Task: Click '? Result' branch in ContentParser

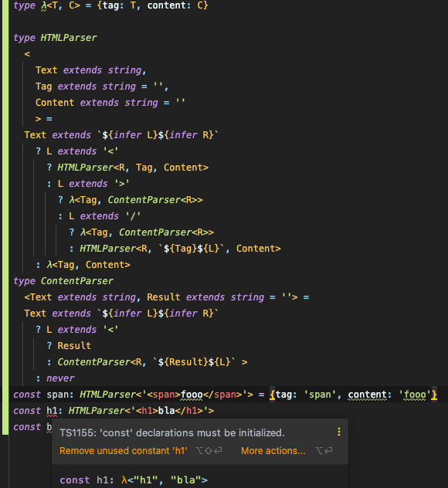Action: tap(69, 346)
